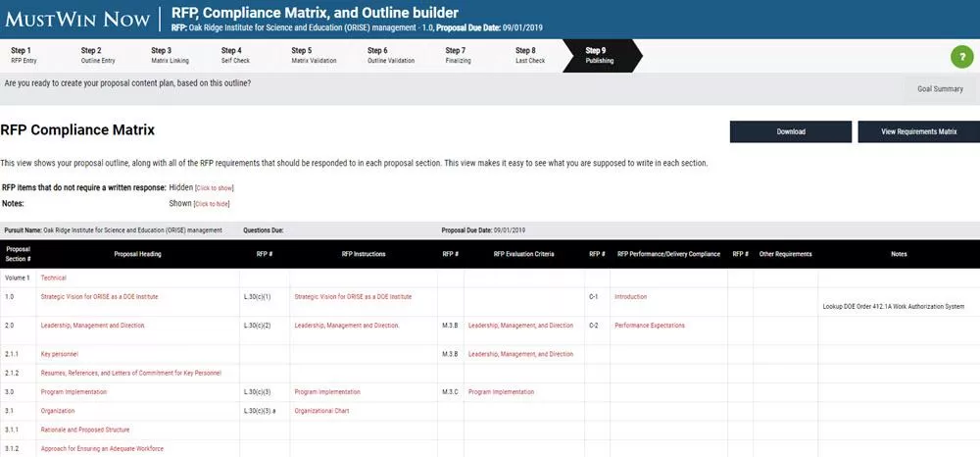Viewport: 980px width, 457px height.
Task: Click the MustWin Now logo
Action: 75,19
